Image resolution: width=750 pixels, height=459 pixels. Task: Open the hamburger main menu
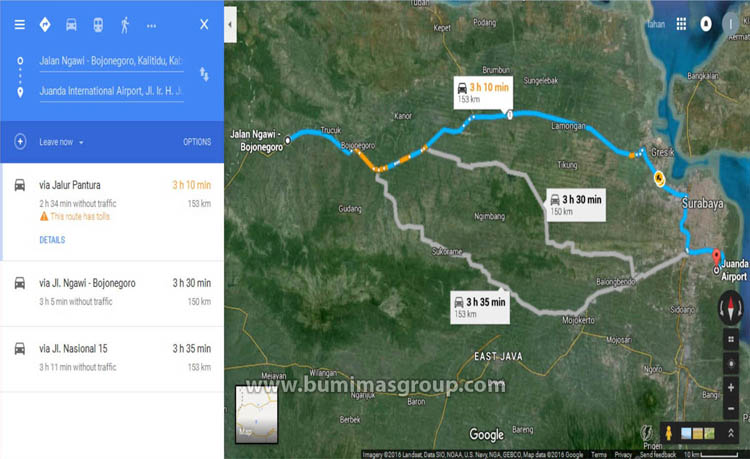20,24
